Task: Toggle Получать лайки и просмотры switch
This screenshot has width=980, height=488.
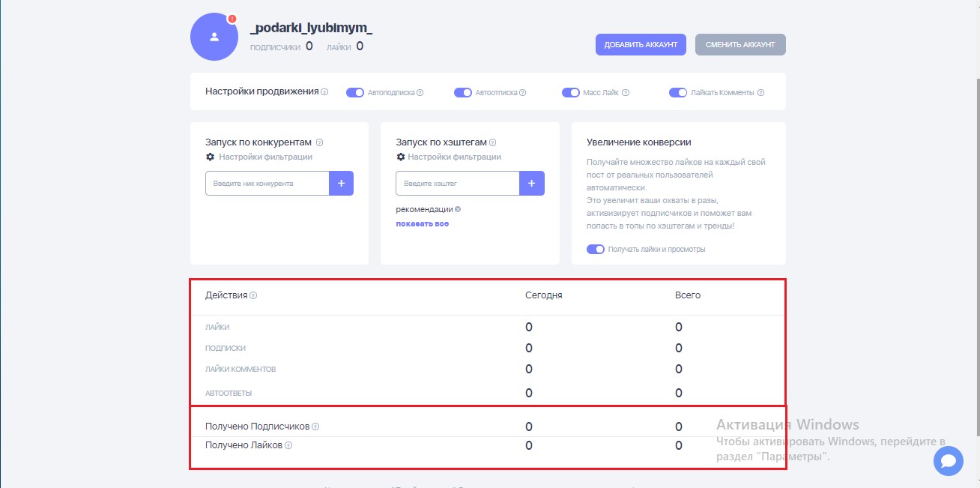Action: (596, 249)
